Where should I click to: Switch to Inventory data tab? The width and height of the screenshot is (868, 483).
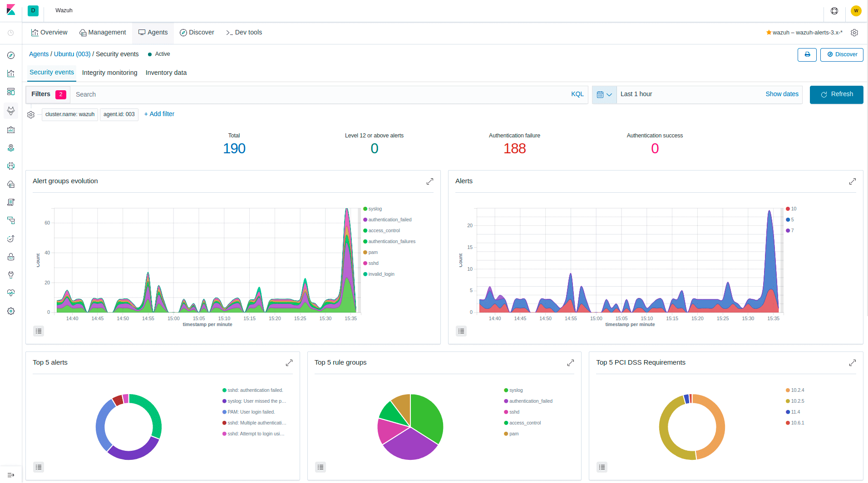166,73
